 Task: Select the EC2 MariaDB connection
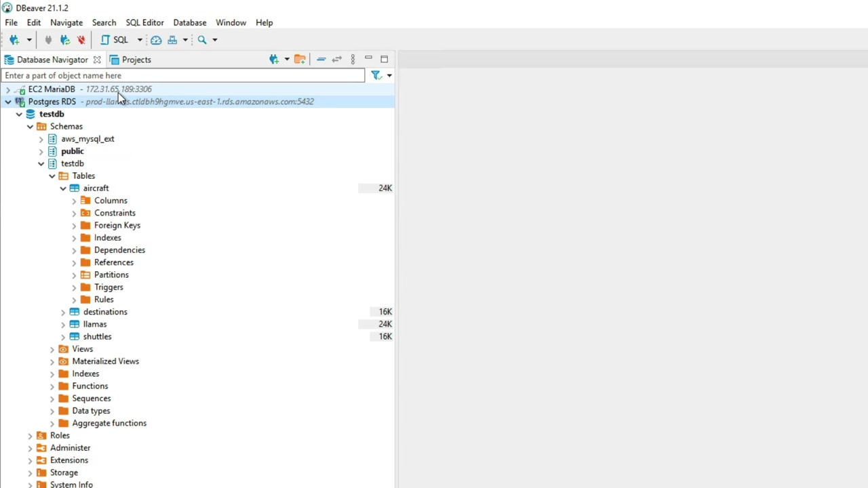pyautogui.click(x=52, y=89)
